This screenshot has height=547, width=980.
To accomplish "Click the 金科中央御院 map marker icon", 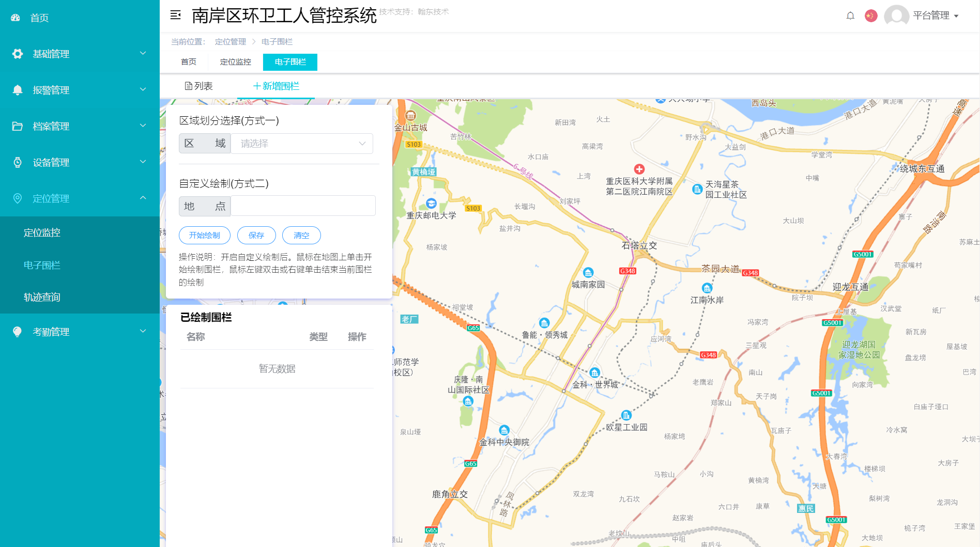I will pyautogui.click(x=504, y=430).
